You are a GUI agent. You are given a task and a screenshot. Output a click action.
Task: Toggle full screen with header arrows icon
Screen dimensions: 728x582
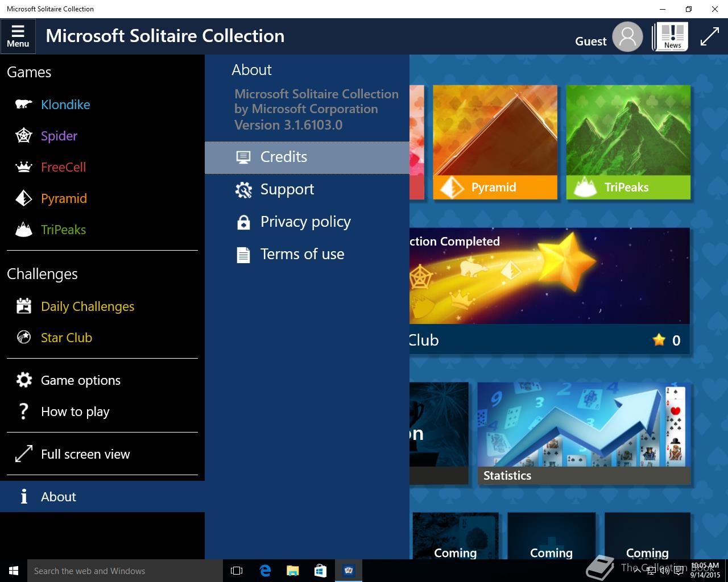tap(710, 36)
